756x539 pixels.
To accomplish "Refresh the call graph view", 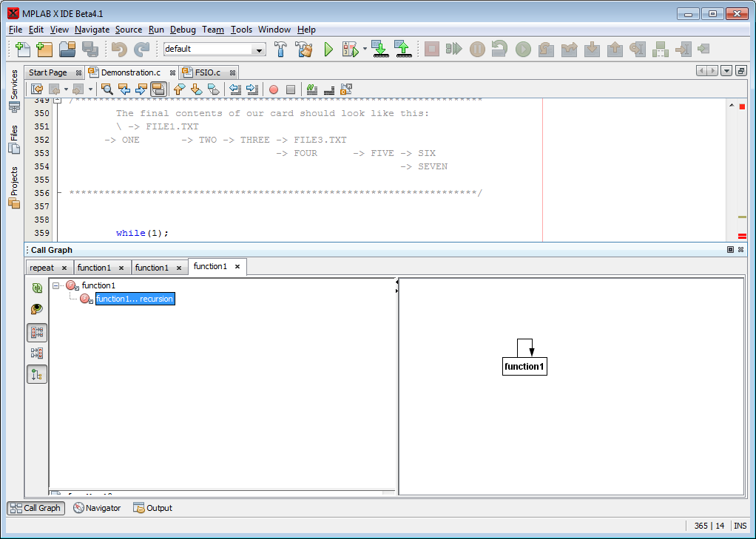I will [37, 288].
